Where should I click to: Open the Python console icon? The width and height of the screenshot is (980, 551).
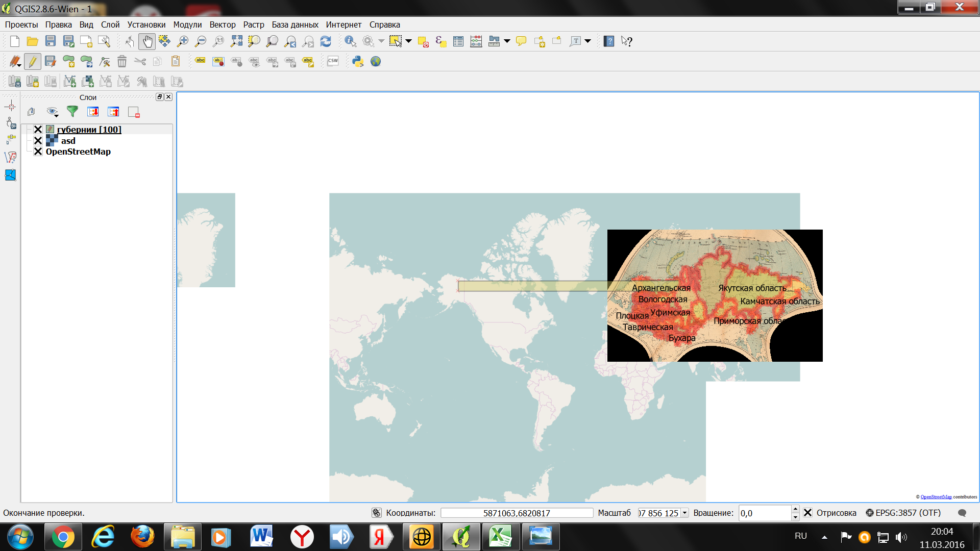(x=358, y=61)
